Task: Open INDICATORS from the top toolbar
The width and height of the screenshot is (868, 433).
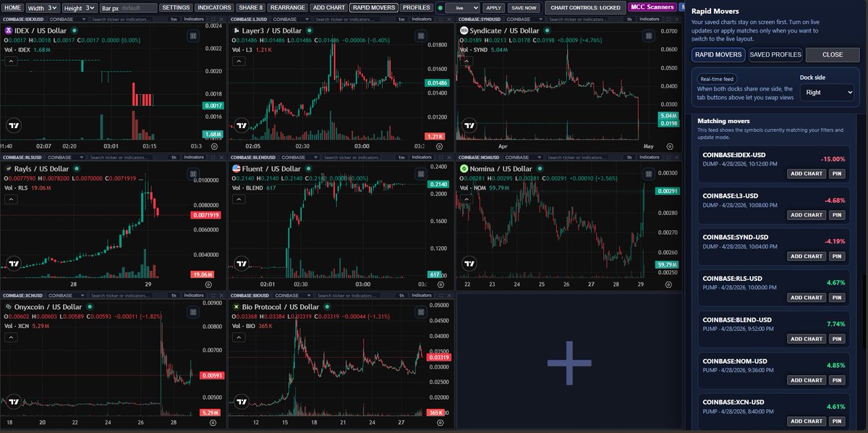Action: [x=214, y=7]
